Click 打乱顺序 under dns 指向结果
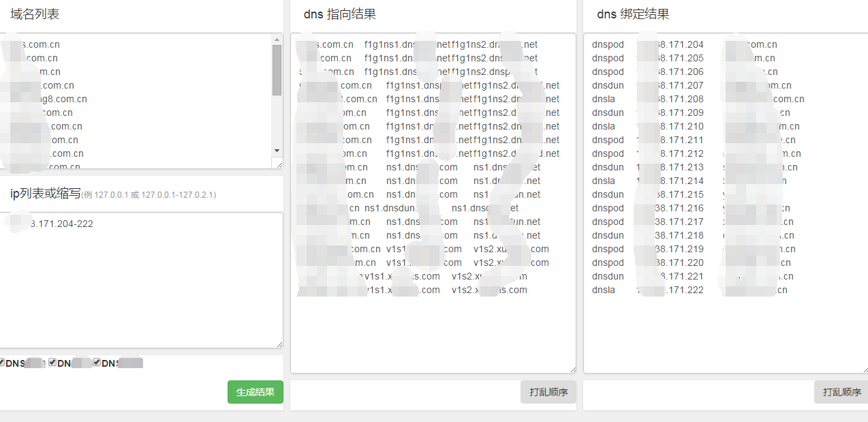 [548, 392]
